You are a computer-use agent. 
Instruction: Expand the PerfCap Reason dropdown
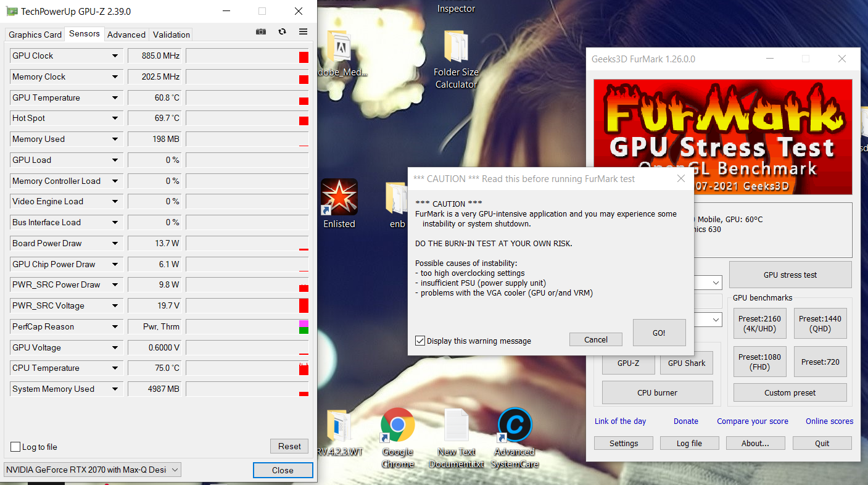(x=115, y=327)
